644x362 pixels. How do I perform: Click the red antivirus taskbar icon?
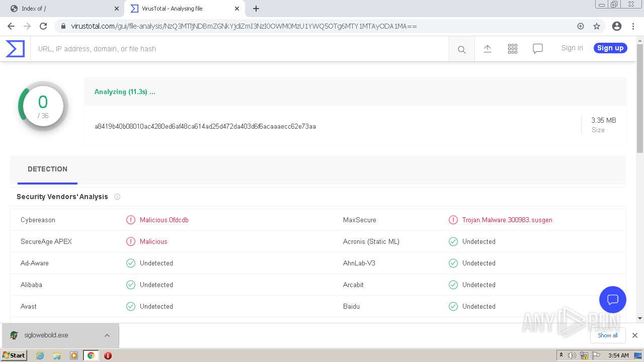(108, 355)
